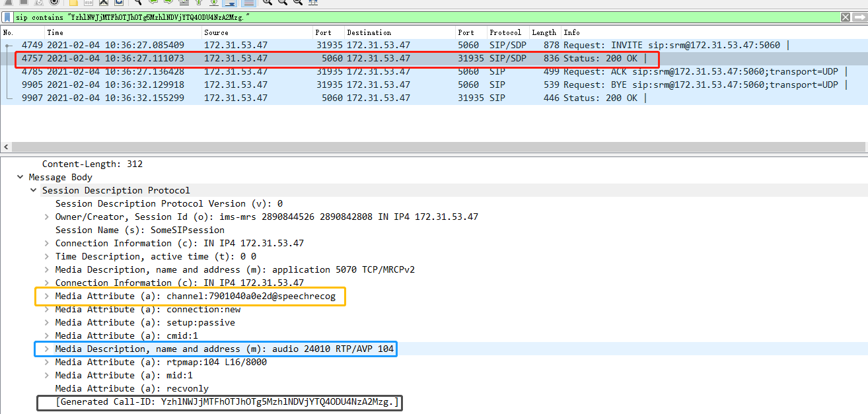Select packet 4785 ACK request row
Image resolution: width=868 pixels, height=414 pixels.
coord(433,71)
